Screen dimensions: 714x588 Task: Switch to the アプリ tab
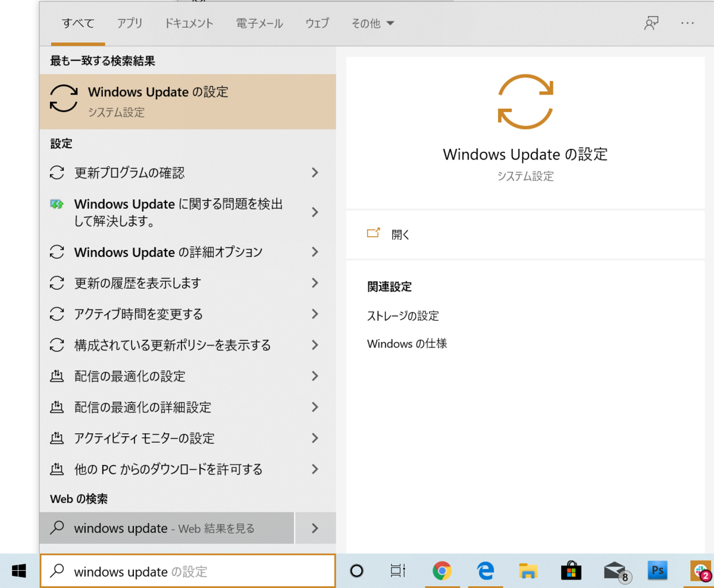click(130, 23)
